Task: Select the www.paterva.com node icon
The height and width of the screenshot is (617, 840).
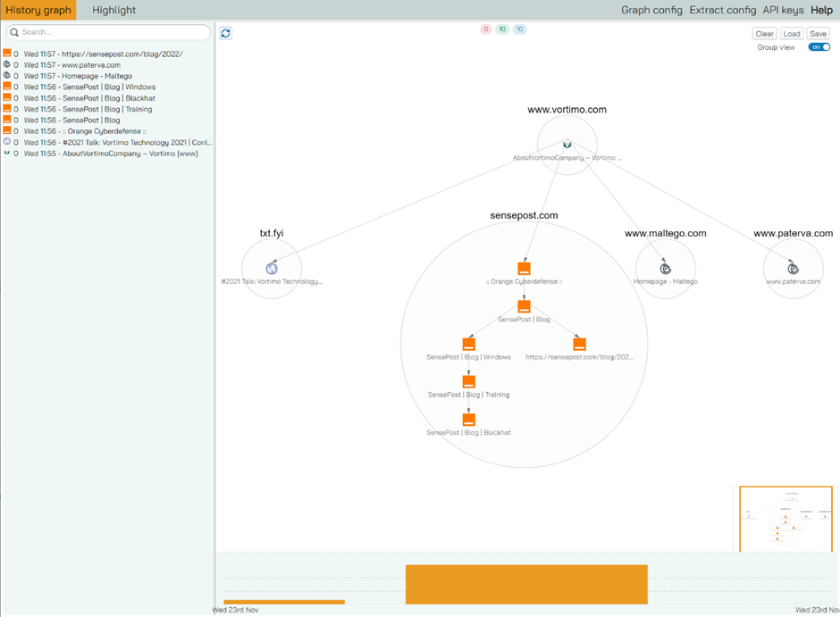Action: point(793,268)
